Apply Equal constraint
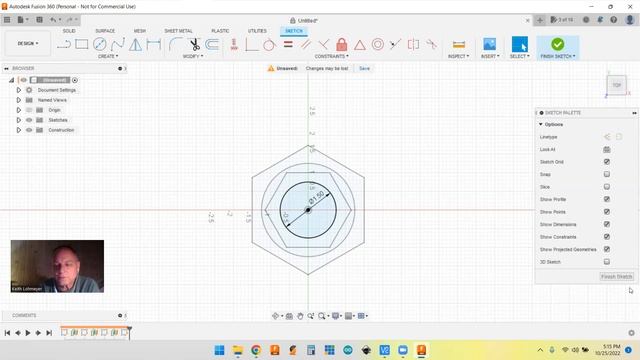The width and height of the screenshot is (640, 360). click(288, 44)
